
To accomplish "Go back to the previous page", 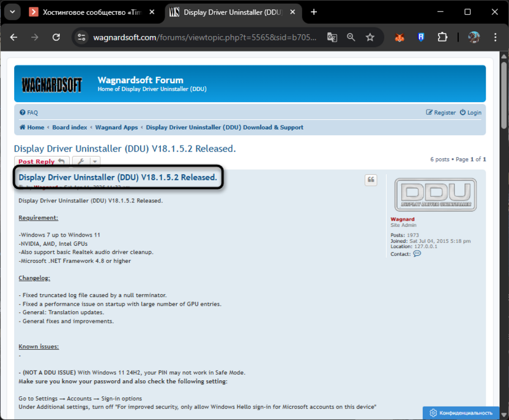I will [x=13, y=37].
